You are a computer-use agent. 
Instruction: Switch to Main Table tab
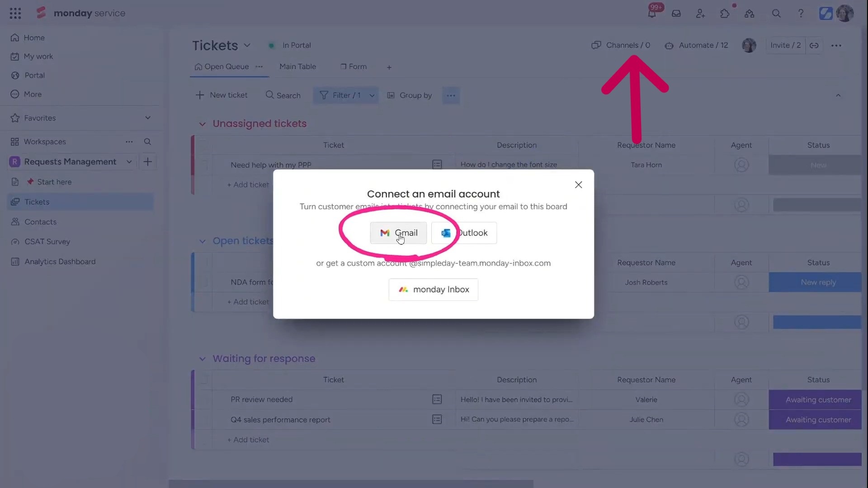point(297,66)
